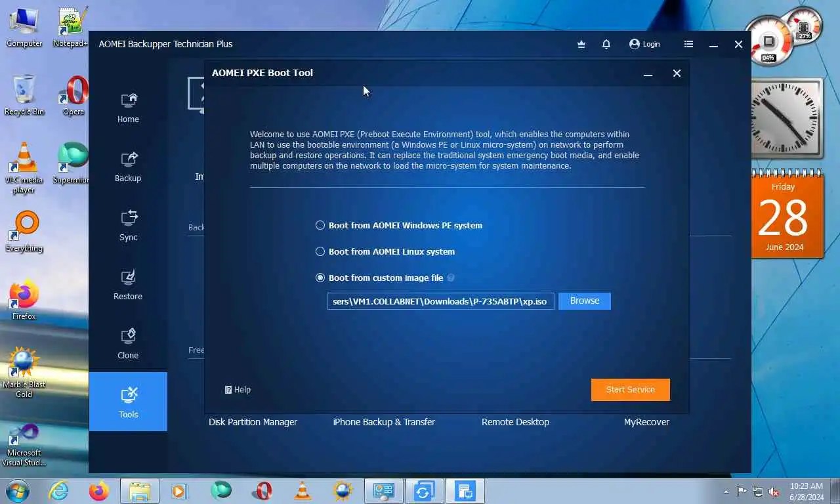Open the Restore section in sidebar
The width and height of the screenshot is (840, 504).
[x=128, y=285]
